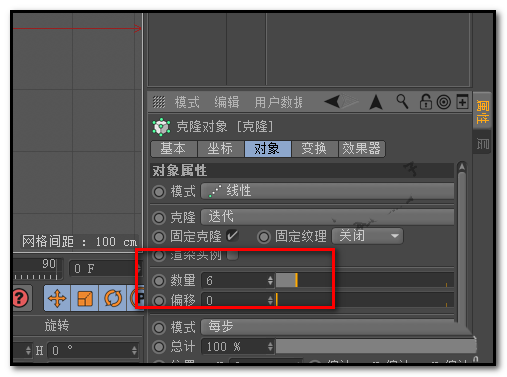
Task: Open the 克隆 迭代 dropdown
Action: click(x=327, y=217)
